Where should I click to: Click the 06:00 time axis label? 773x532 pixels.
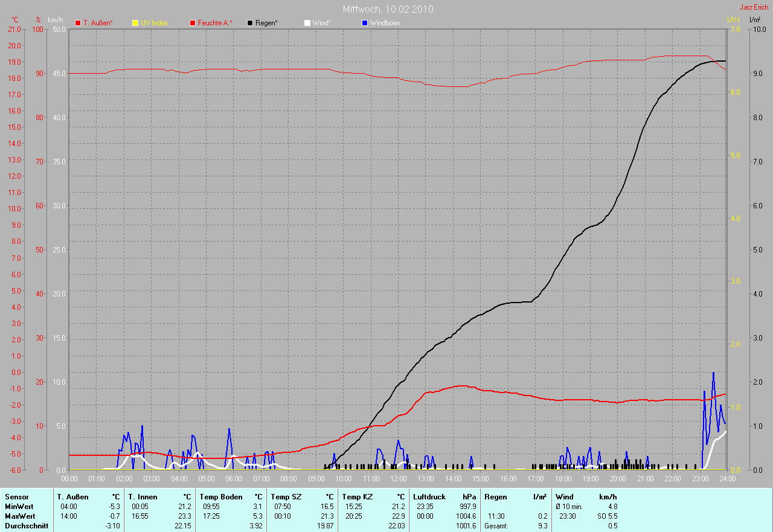[x=234, y=479]
